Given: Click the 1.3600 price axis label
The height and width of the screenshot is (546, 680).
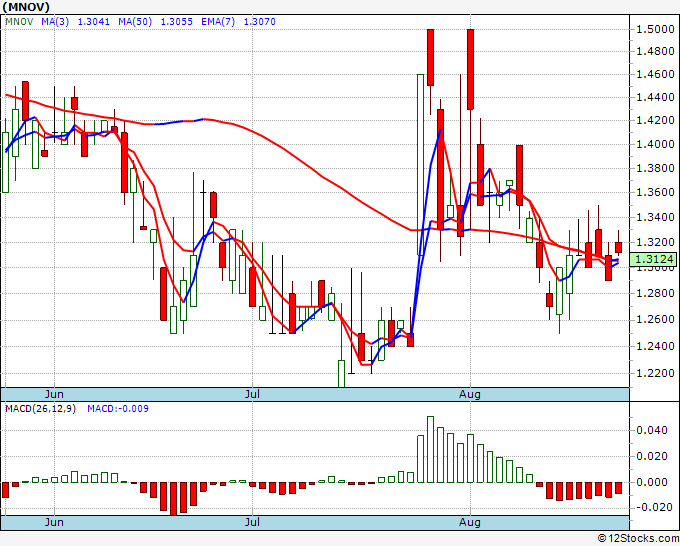Looking at the screenshot, I should coord(655,192).
